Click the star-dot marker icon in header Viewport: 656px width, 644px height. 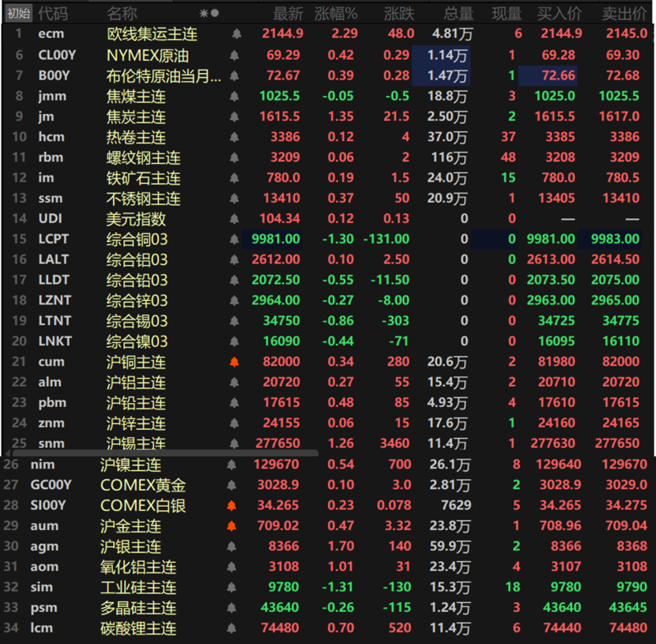209,13
